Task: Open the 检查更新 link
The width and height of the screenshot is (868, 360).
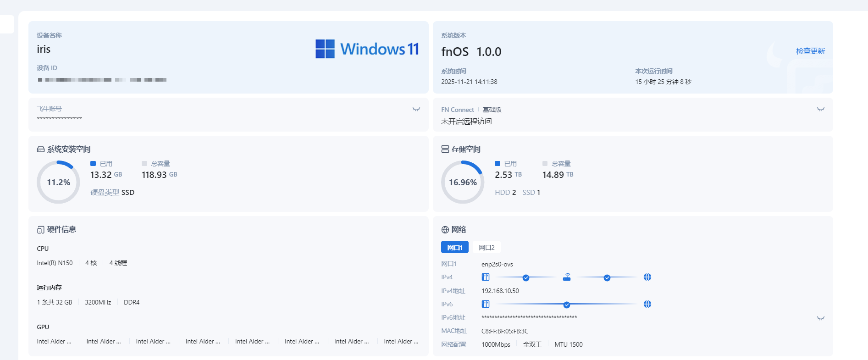Action: pyautogui.click(x=810, y=51)
